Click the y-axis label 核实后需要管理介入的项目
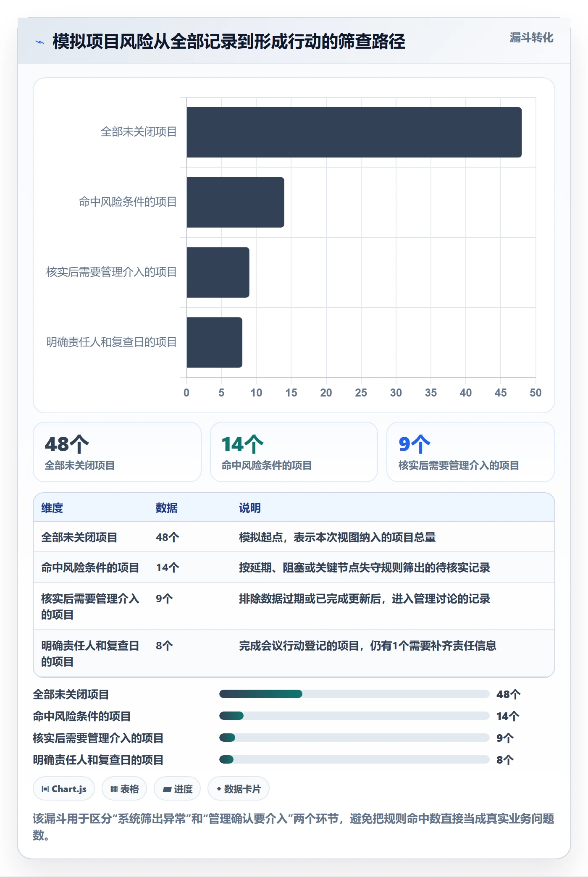 111,272
